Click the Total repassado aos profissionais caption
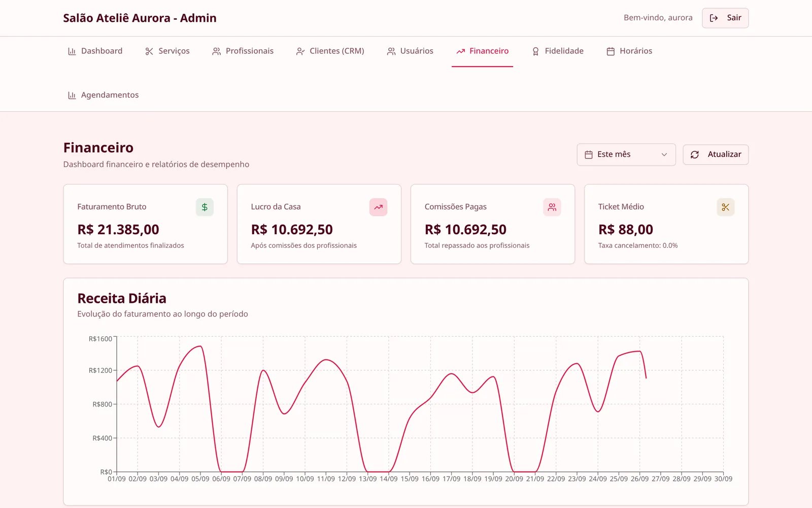The width and height of the screenshot is (812, 508). point(477,245)
